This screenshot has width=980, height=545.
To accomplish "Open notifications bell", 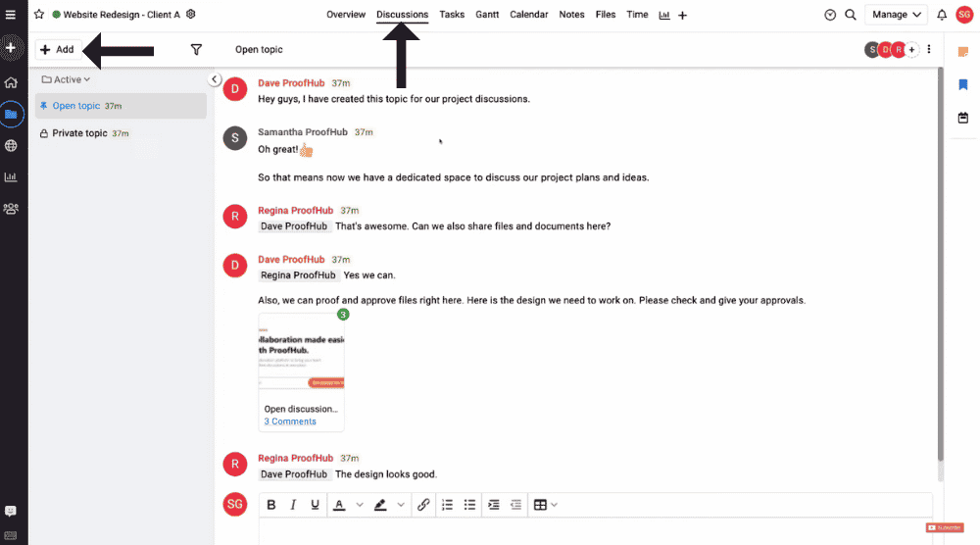I will point(942,15).
